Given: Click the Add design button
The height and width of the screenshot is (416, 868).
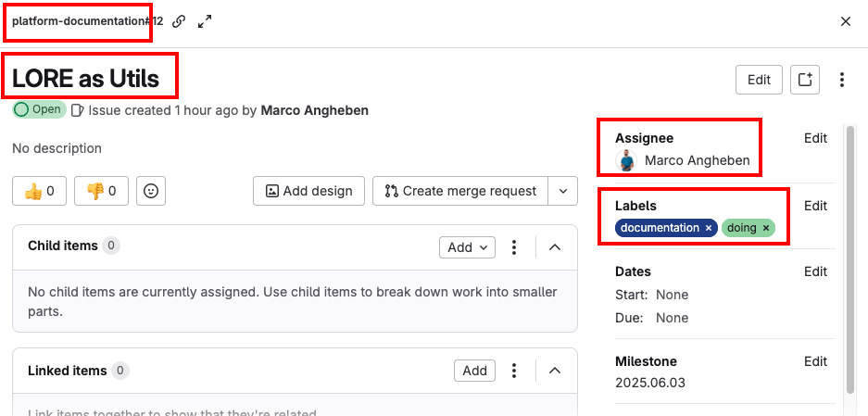Looking at the screenshot, I should (x=308, y=191).
